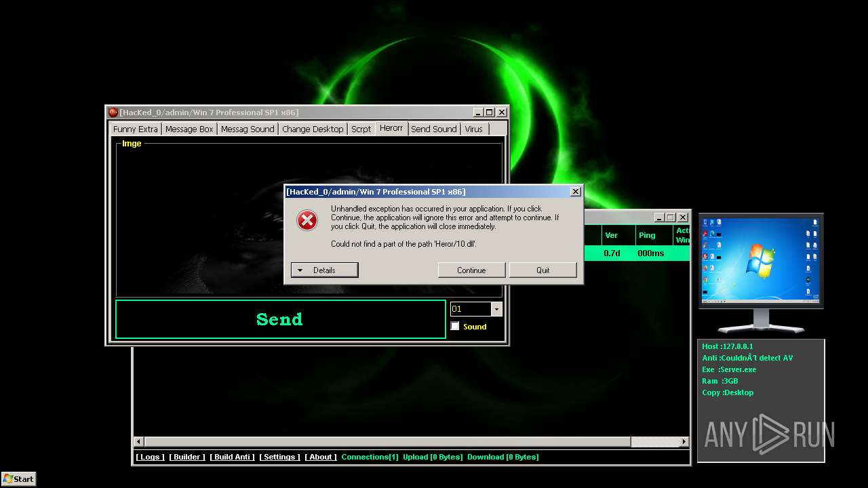The height and width of the screenshot is (488, 868).
Task: Click the large green Send button
Action: (x=280, y=319)
